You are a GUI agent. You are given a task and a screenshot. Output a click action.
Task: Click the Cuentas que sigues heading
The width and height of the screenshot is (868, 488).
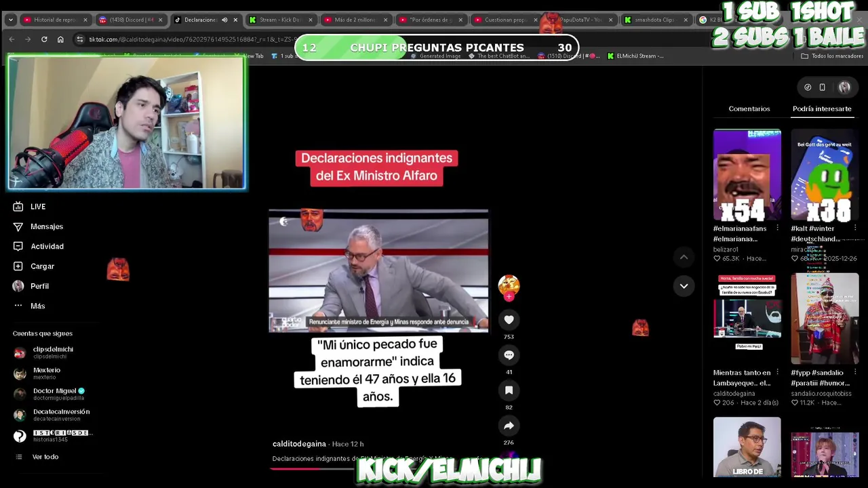[x=42, y=333]
